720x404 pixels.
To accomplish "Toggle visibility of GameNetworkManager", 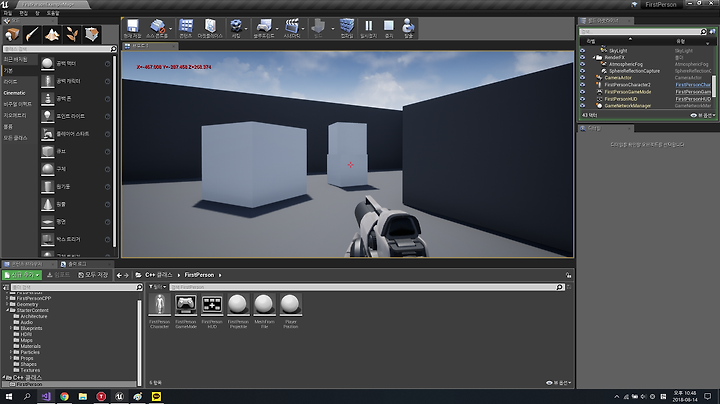I will tap(583, 106).
